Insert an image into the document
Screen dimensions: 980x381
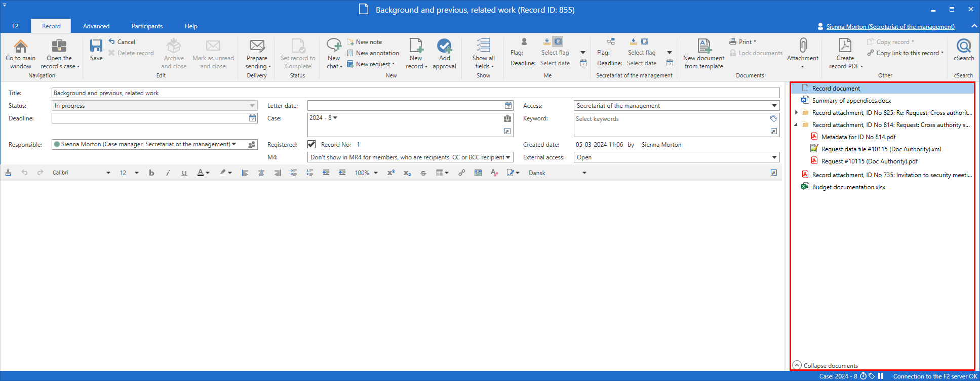tap(478, 173)
